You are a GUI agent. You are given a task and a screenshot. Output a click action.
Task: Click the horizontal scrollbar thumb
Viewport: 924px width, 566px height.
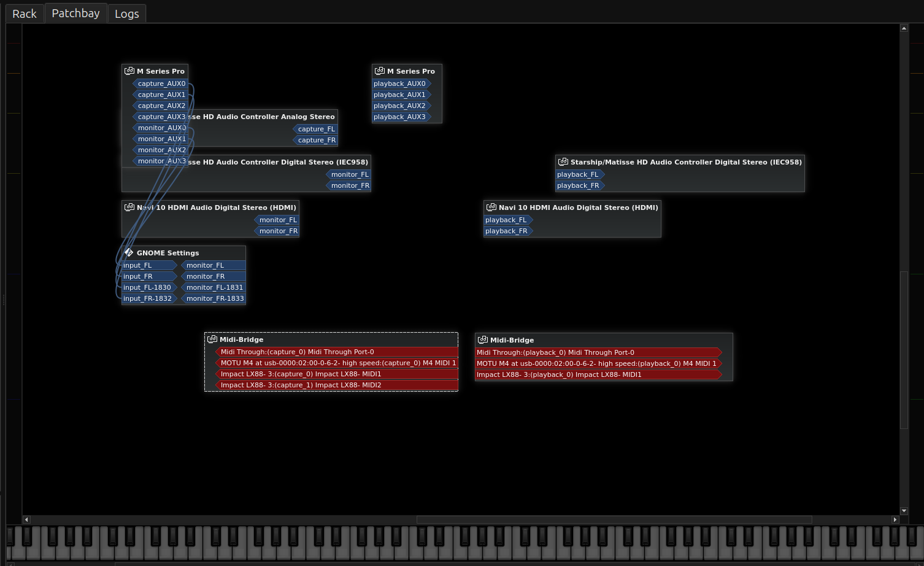click(614, 519)
